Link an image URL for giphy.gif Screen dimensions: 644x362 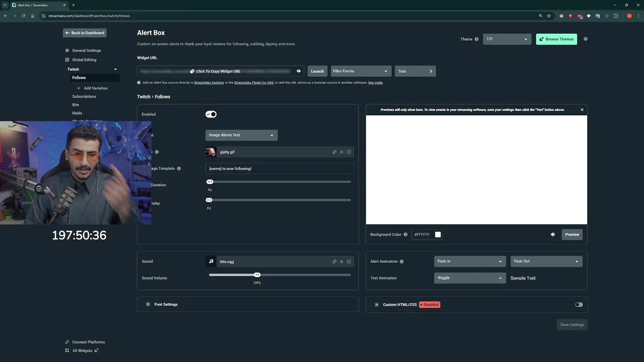pyautogui.click(x=334, y=152)
